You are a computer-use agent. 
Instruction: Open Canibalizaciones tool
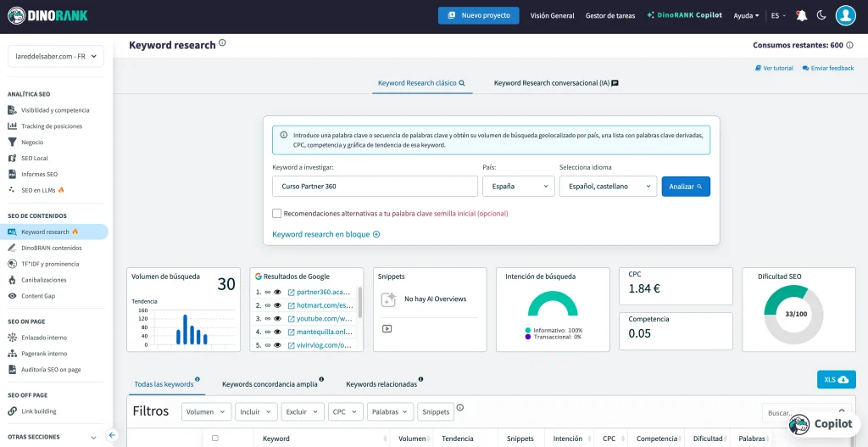pyautogui.click(x=44, y=280)
